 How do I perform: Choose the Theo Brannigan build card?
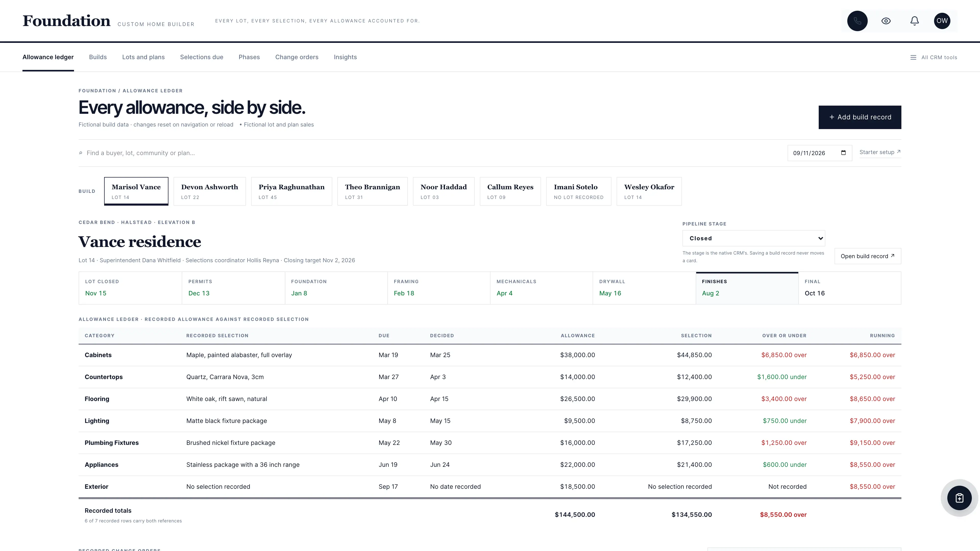click(372, 191)
